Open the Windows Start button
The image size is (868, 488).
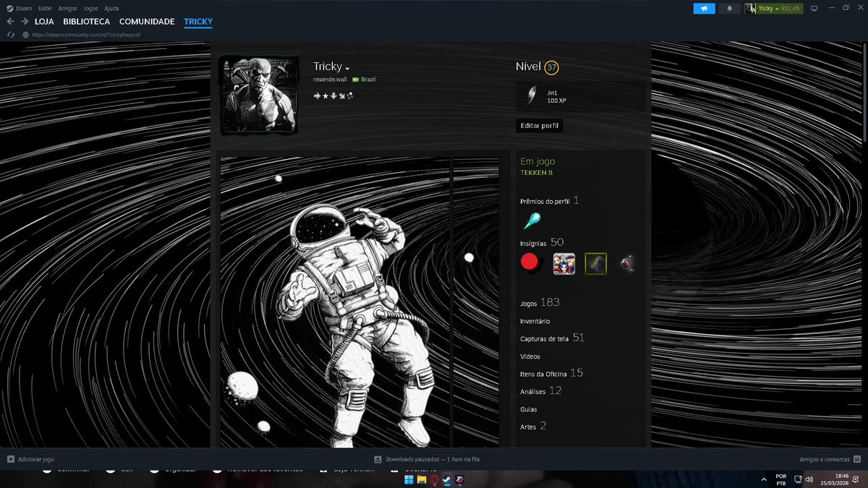[x=409, y=479]
